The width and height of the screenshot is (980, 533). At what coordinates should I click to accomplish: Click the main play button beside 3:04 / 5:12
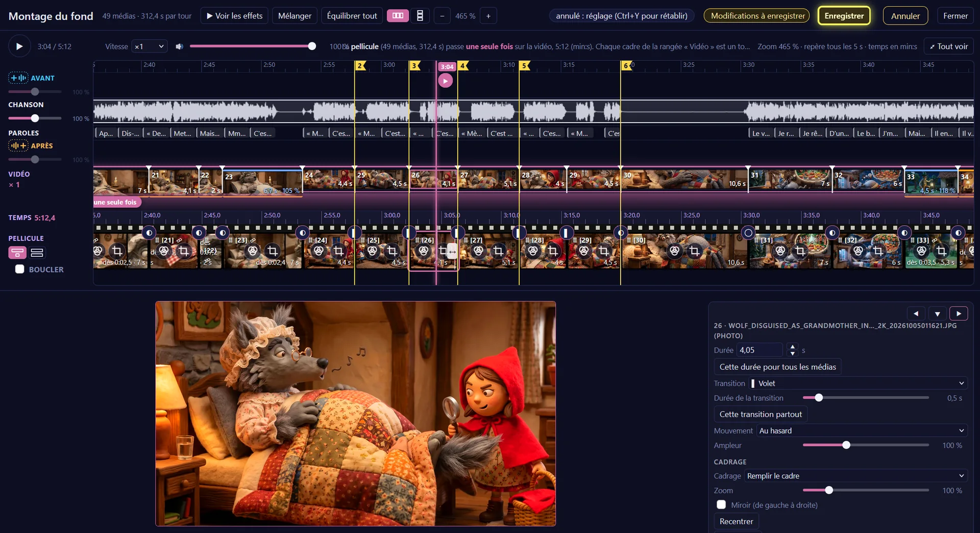(19, 46)
